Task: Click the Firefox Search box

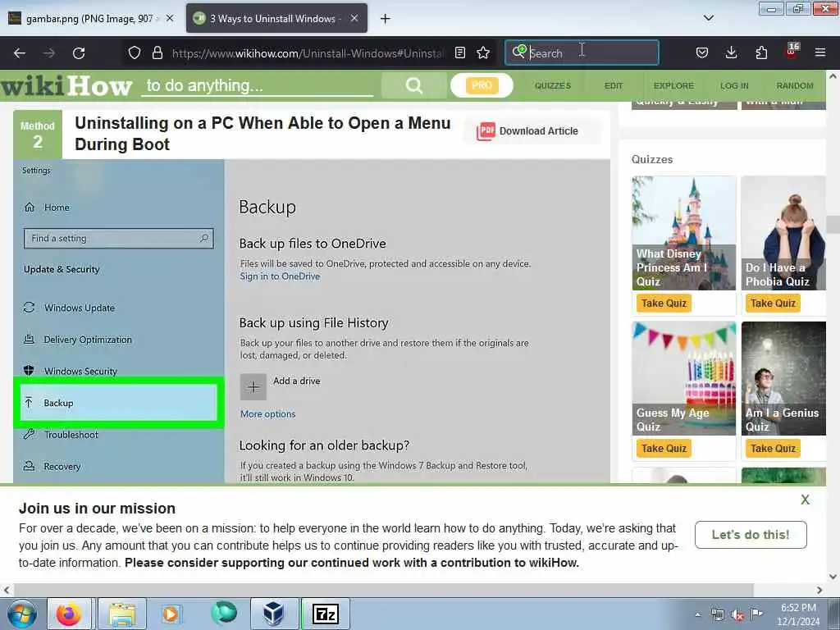Action: 582,53
